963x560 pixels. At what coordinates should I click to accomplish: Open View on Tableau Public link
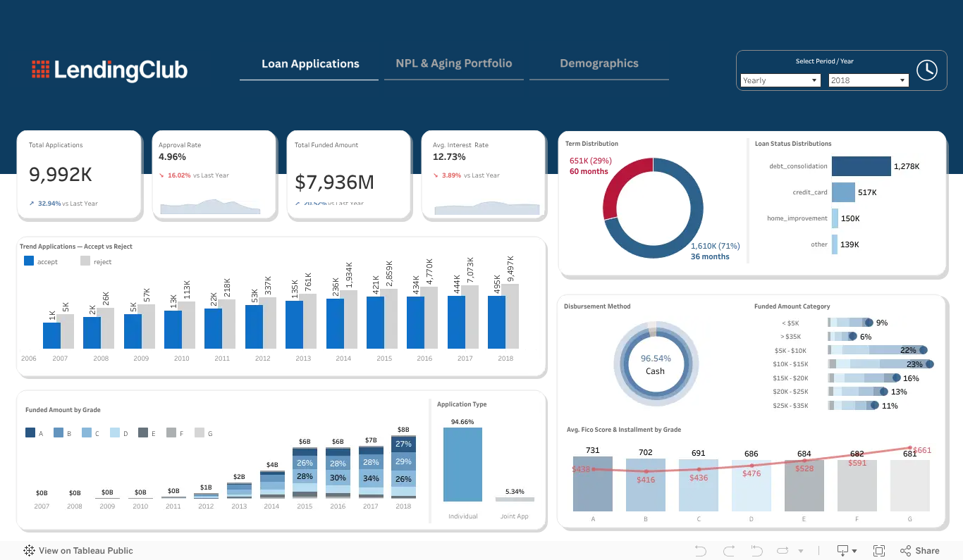pos(78,551)
